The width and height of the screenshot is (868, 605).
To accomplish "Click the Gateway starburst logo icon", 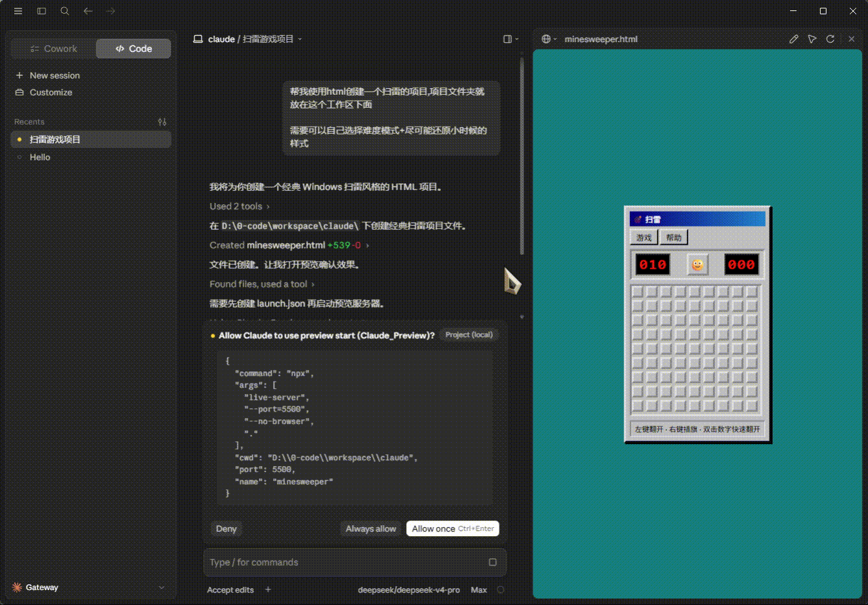I will 17,587.
